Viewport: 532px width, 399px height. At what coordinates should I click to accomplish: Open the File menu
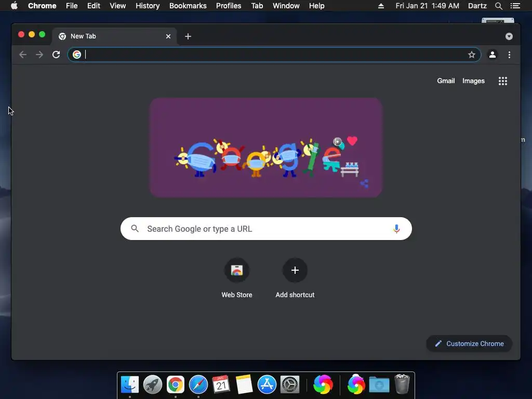pyautogui.click(x=72, y=6)
